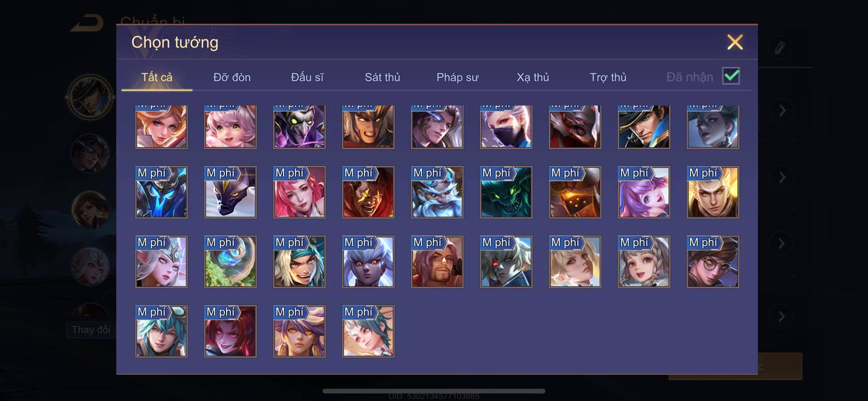This screenshot has height=401, width=868.
Task: Select the hero wearing round glasses
Action: [x=713, y=262]
